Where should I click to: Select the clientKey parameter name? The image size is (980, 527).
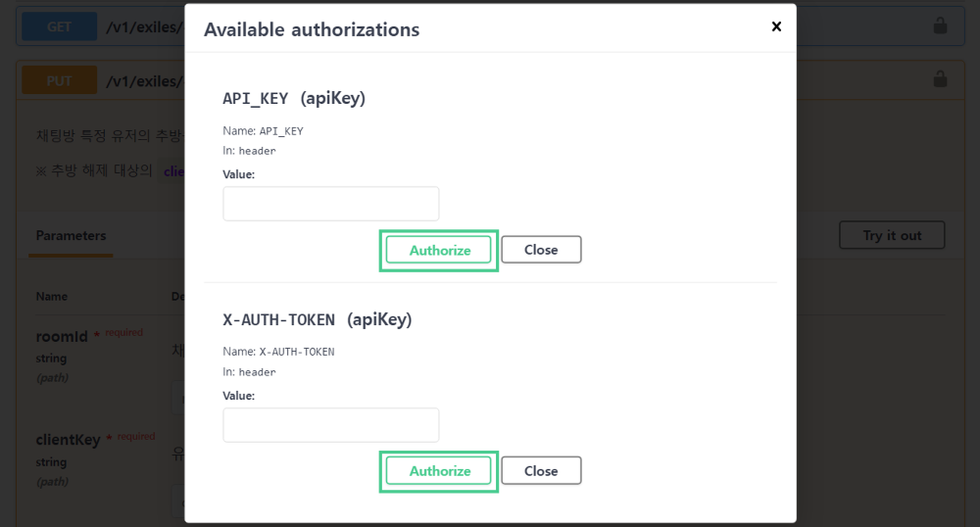[68, 440]
